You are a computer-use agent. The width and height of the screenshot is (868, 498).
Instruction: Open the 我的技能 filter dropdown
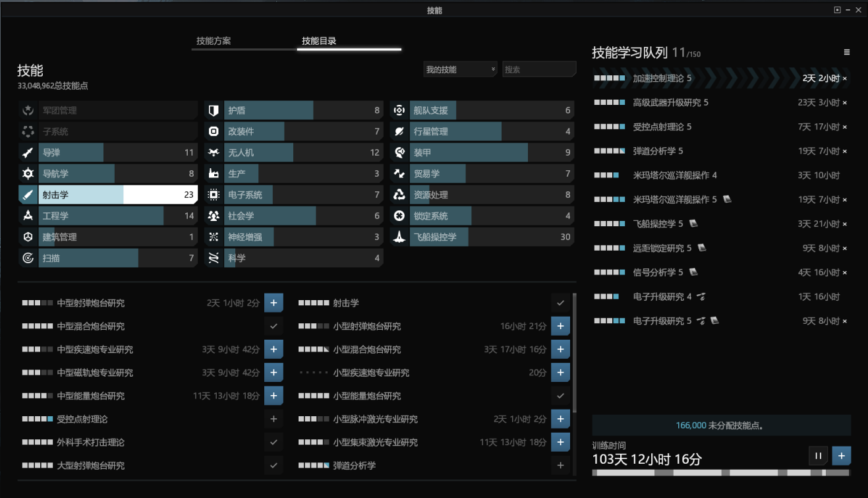point(459,70)
